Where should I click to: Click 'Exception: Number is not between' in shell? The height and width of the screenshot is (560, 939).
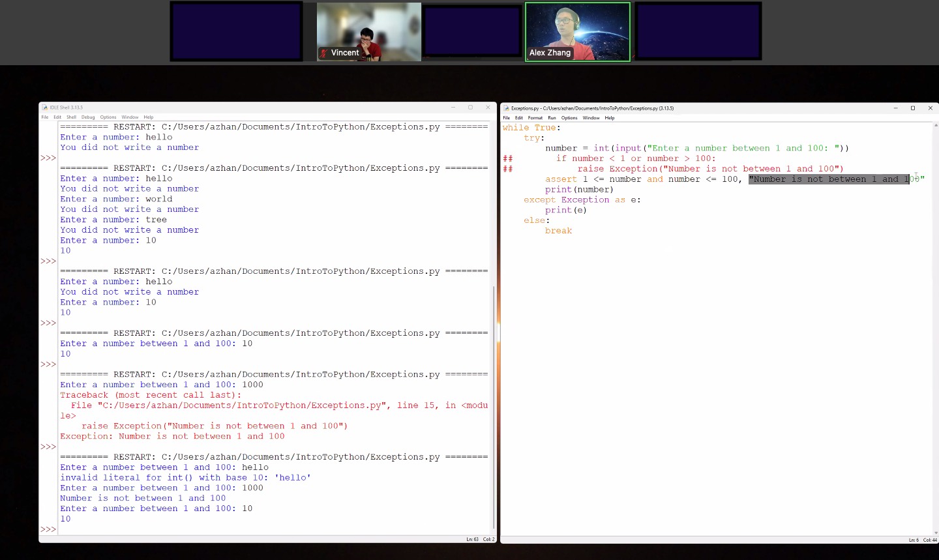[x=172, y=436]
